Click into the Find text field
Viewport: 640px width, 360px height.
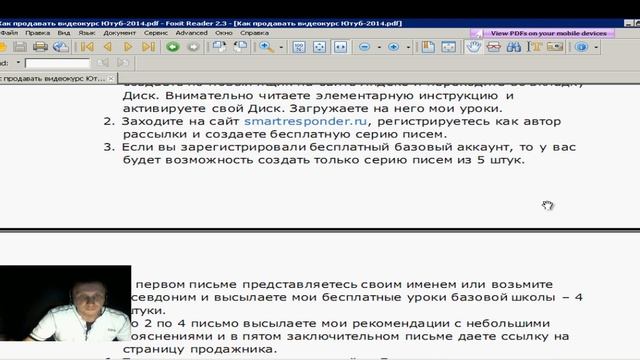[x=57, y=63]
